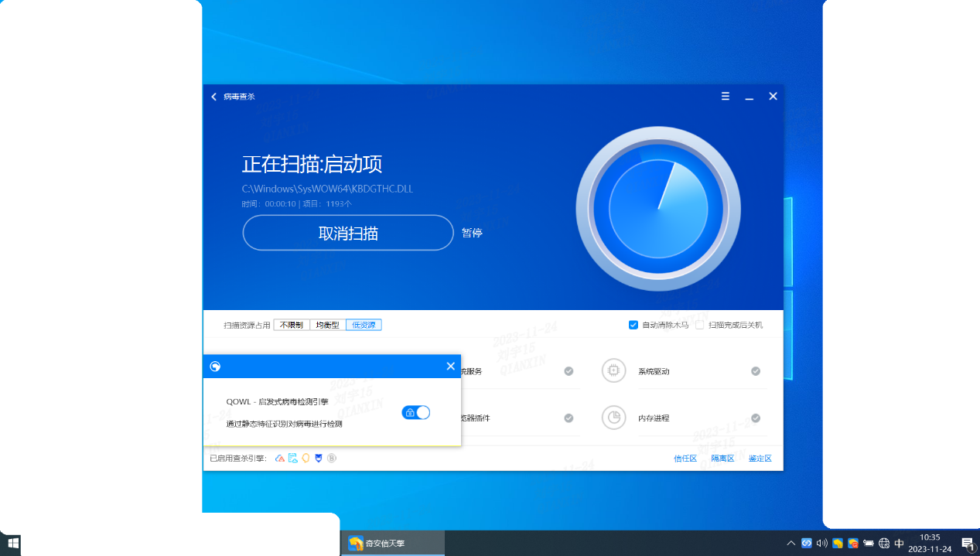Open the 信任区 link
The image size is (980, 556).
tap(685, 459)
